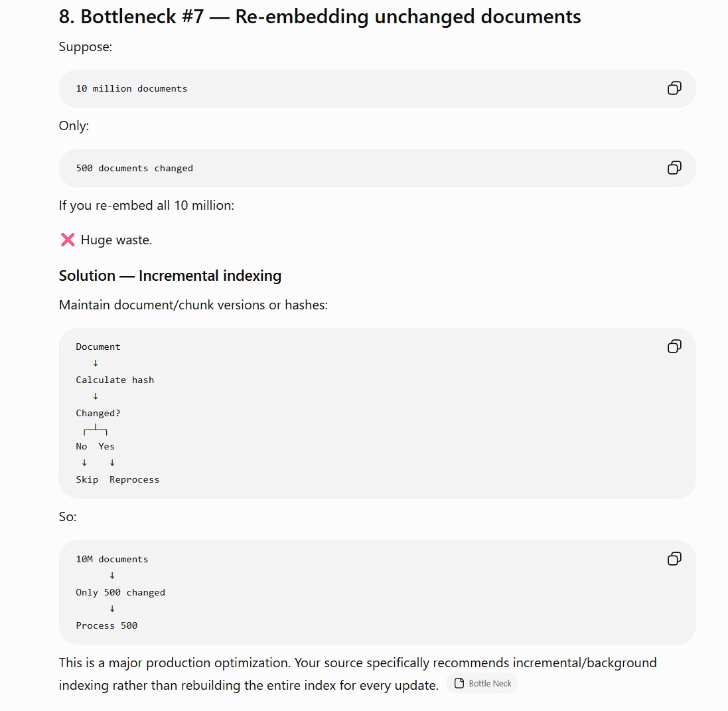Click the Bottleneck #7 section heading
The height and width of the screenshot is (711, 728).
[x=320, y=17]
